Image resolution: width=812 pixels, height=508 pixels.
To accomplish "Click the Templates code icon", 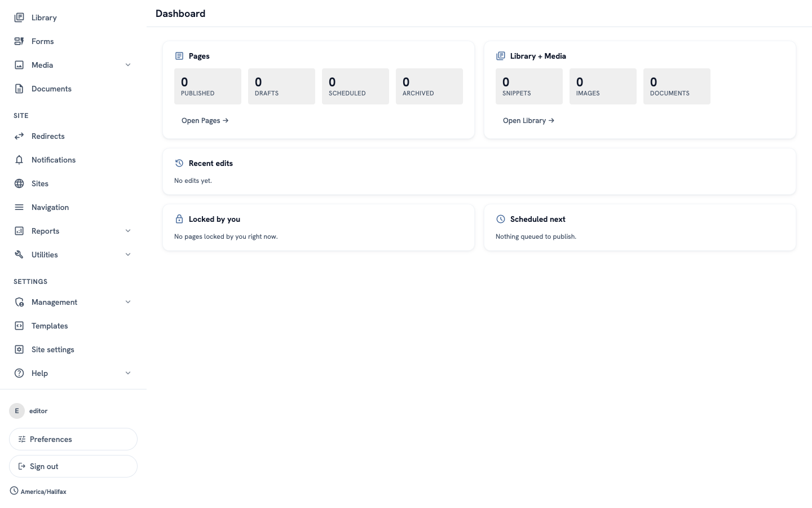I will click(19, 326).
